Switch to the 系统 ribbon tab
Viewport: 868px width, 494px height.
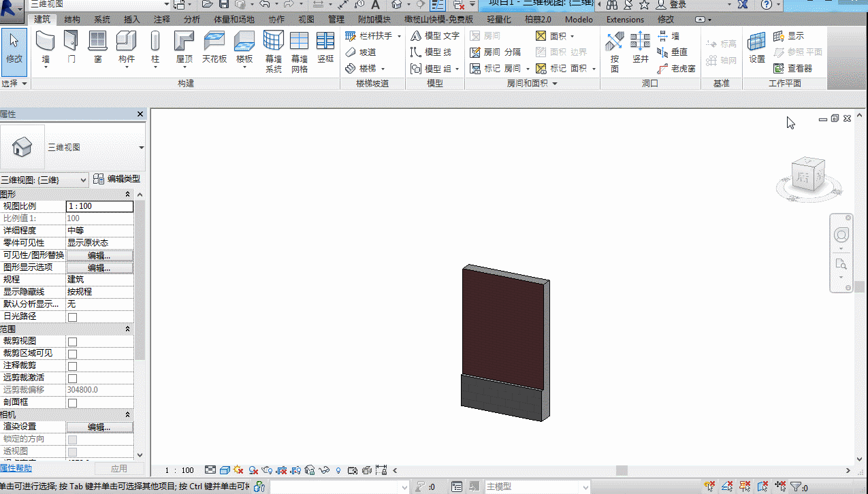pyautogui.click(x=102, y=20)
